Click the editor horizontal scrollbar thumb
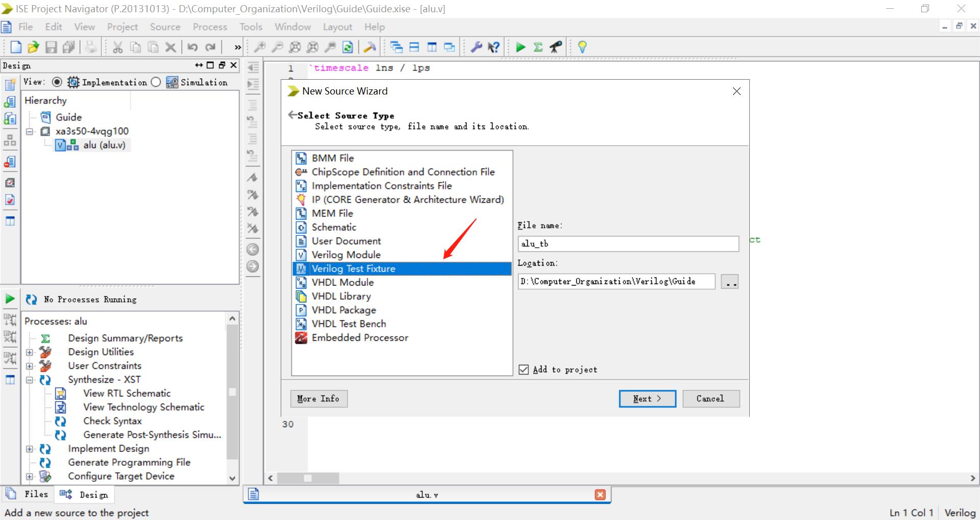This screenshot has height=520, width=980. click(x=308, y=478)
